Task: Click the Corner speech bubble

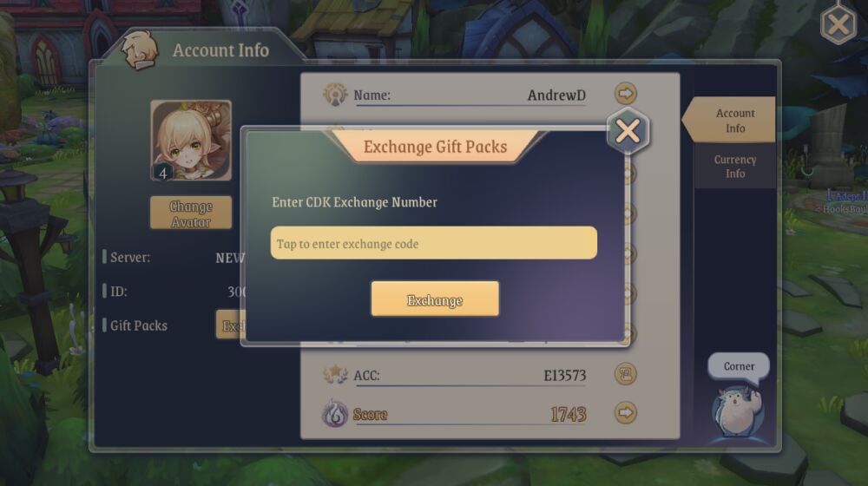Action: (x=739, y=367)
